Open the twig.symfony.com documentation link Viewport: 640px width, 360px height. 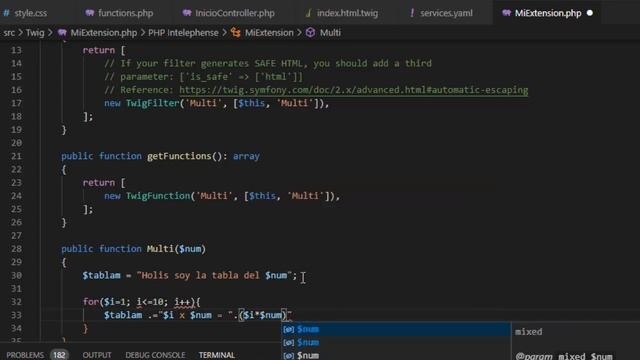click(353, 90)
